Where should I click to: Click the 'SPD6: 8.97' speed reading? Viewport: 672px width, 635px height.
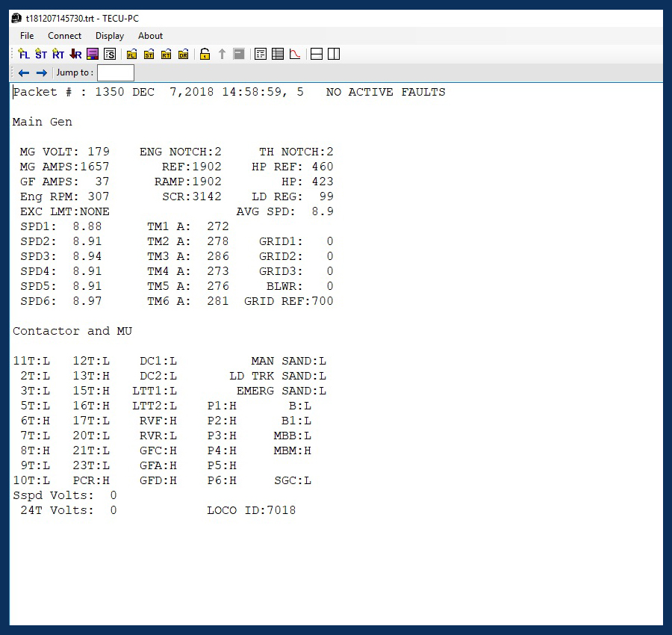coord(61,301)
